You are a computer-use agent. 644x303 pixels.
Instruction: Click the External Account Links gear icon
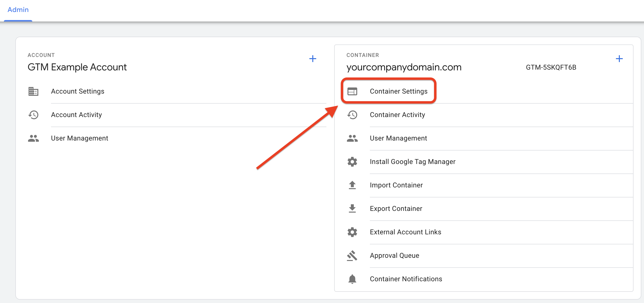[x=352, y=232]
